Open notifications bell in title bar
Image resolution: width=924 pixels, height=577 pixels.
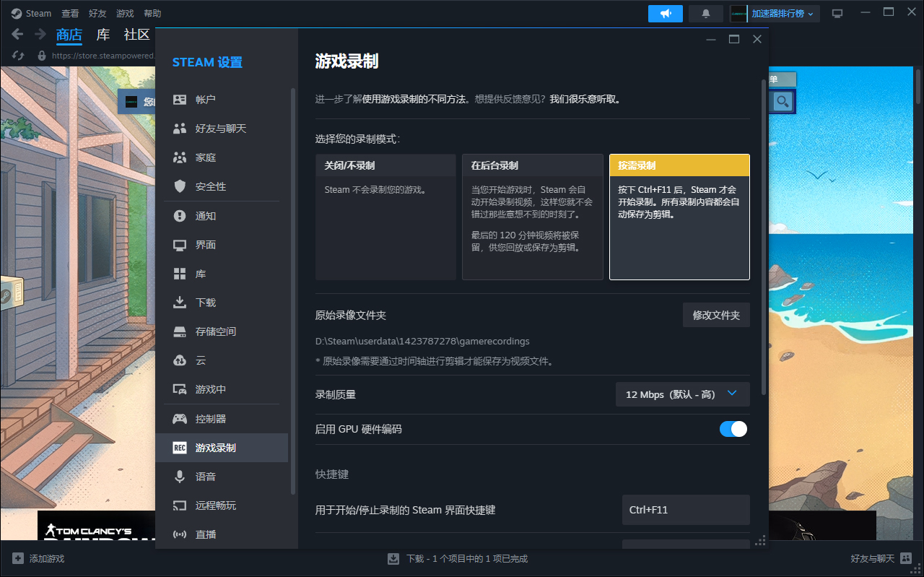(706, 13)
